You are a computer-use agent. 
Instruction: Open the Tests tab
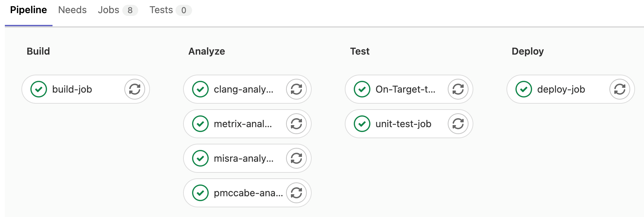161,10
